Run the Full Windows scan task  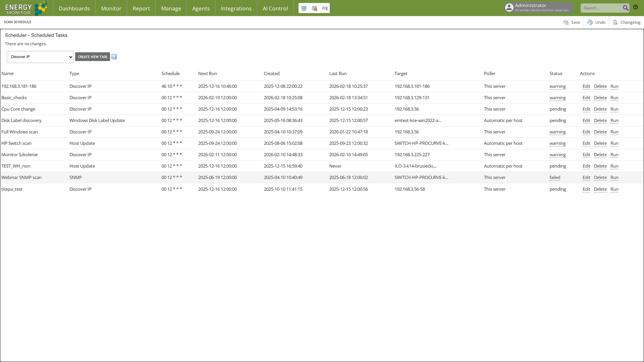click(x=614, y=132)
